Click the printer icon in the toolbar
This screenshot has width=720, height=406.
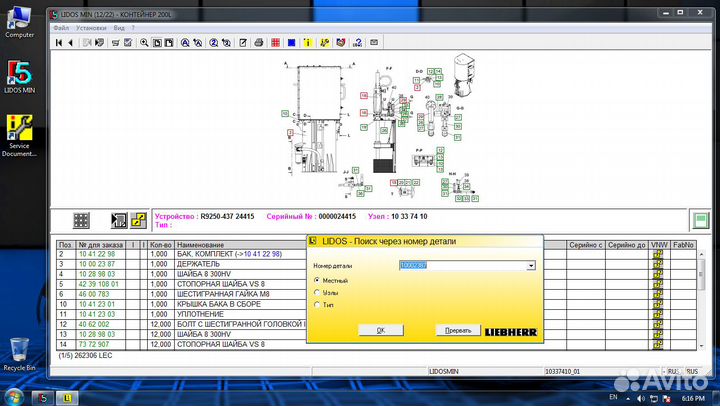pyautogui.click(x=259, y=43)
